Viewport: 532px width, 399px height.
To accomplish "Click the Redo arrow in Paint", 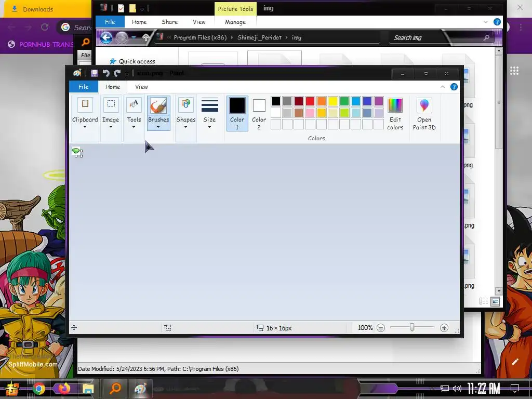I will [x=117, y=73].
